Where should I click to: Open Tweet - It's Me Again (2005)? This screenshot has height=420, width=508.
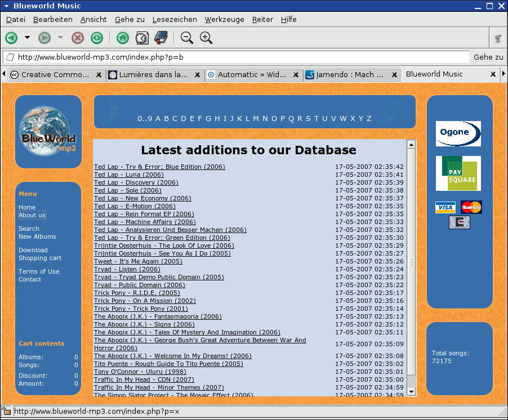click(138, 261)
